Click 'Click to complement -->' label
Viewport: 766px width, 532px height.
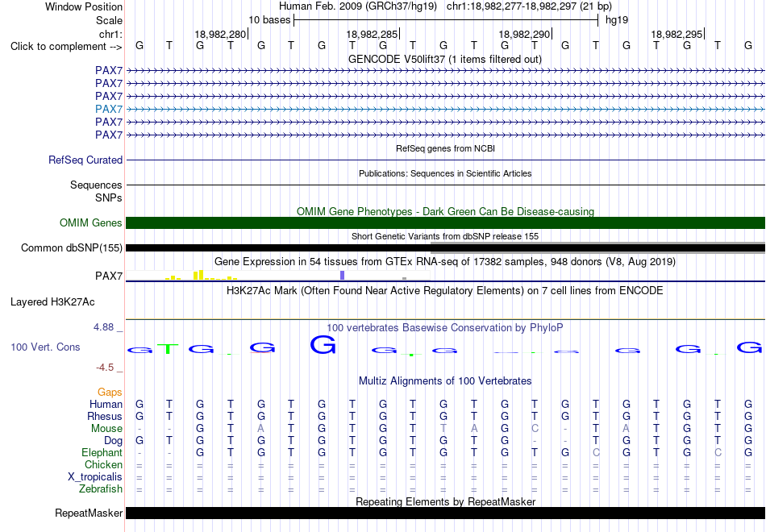[66, 47]
